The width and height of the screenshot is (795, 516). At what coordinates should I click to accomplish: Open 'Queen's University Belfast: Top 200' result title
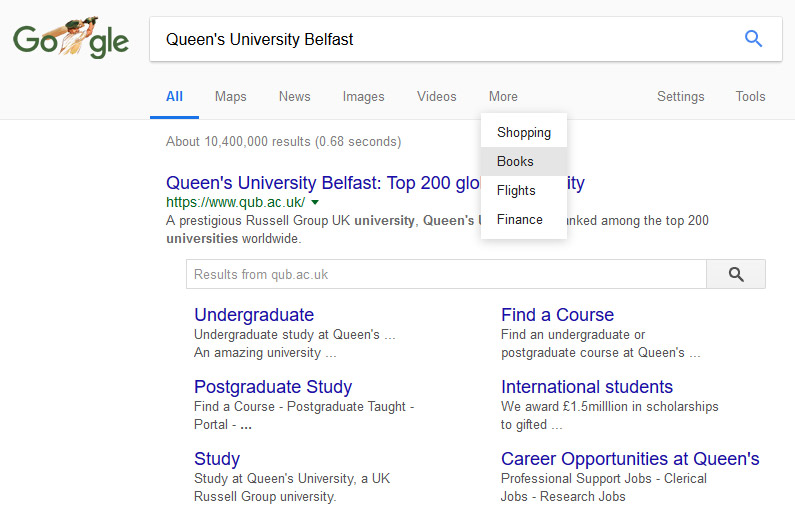[x=323, y=182]
